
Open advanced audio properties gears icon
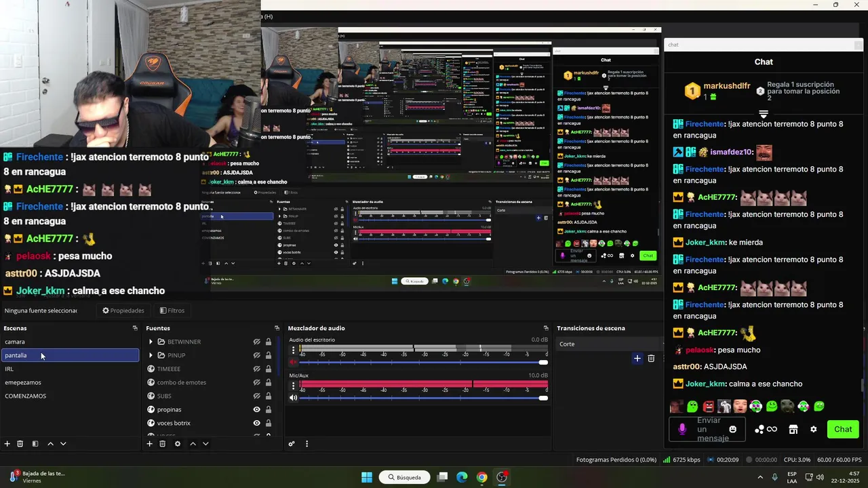tap(292, 444)
